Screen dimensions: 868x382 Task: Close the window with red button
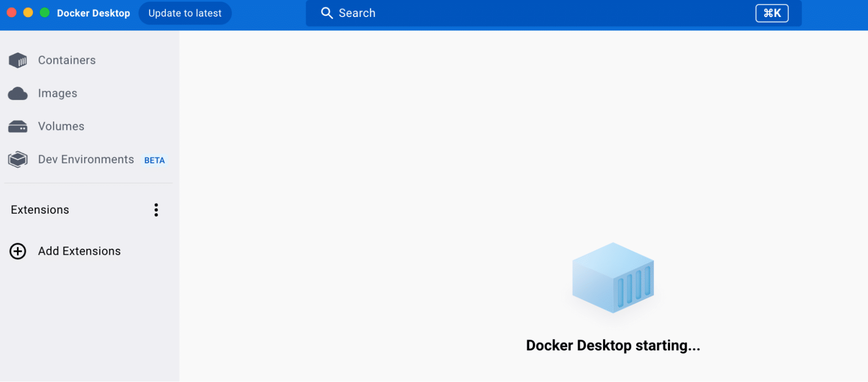pos(12,13)
